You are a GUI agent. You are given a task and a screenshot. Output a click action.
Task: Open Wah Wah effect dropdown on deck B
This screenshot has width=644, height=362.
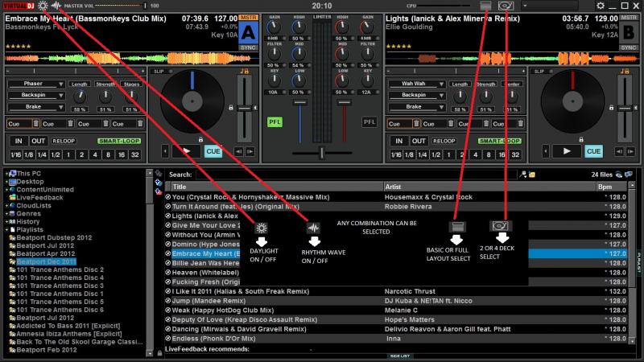pyautogui.click(x=416, y=84)
